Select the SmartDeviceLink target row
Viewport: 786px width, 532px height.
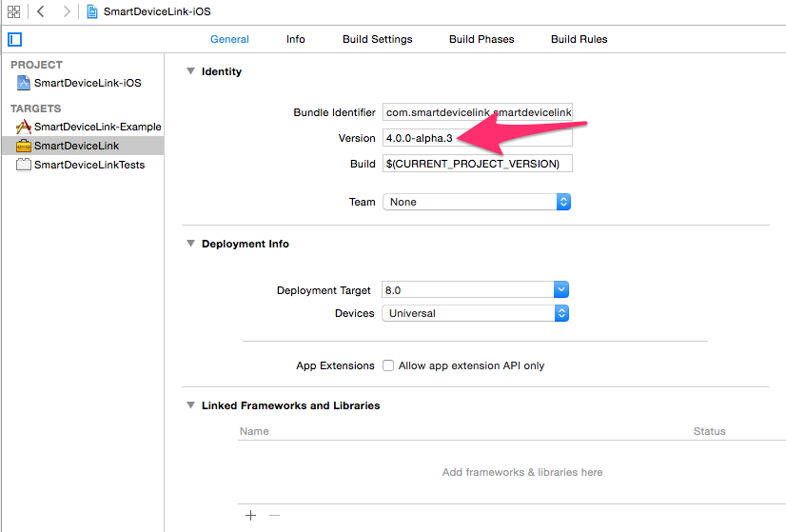[x=83, y=146]
